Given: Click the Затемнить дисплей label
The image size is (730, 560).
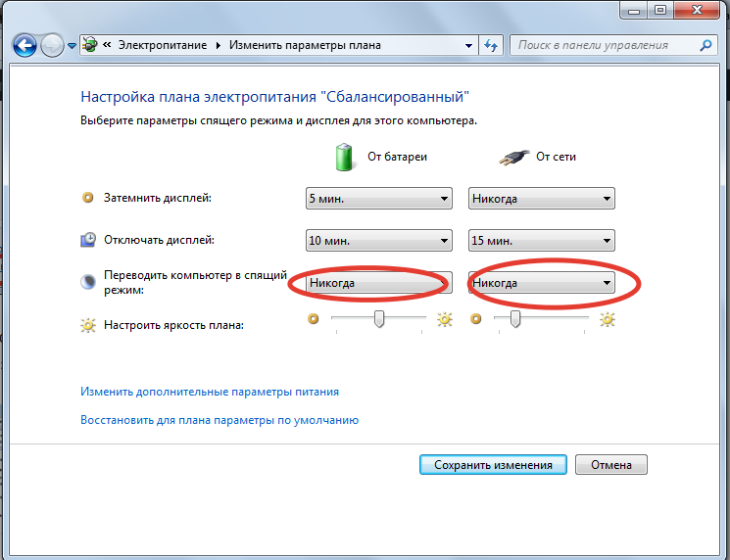Looking at the screenshot, I should (158, 198).
